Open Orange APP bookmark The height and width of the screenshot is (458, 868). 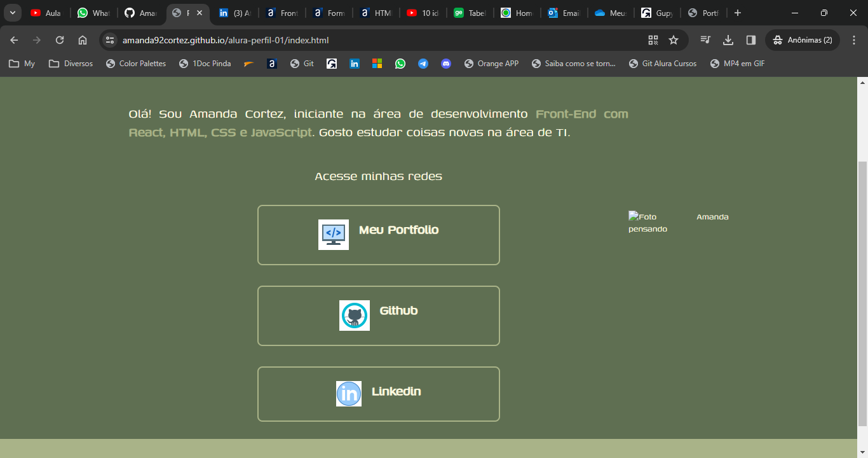pos(491,64)
